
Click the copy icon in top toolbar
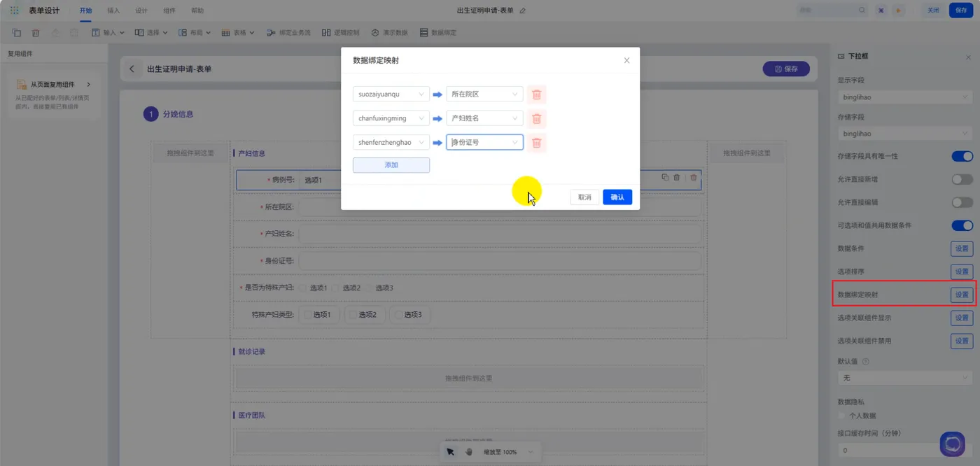coord(17,33)
